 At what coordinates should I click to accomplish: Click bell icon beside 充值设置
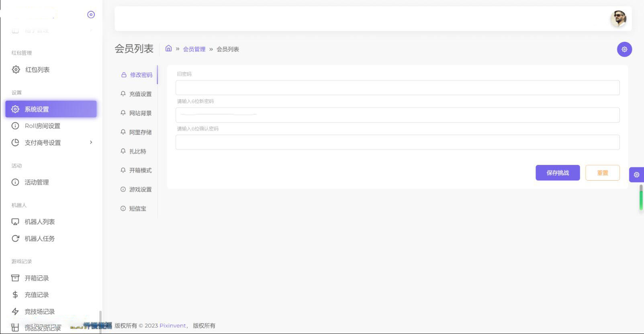click(x=123, y=94)
